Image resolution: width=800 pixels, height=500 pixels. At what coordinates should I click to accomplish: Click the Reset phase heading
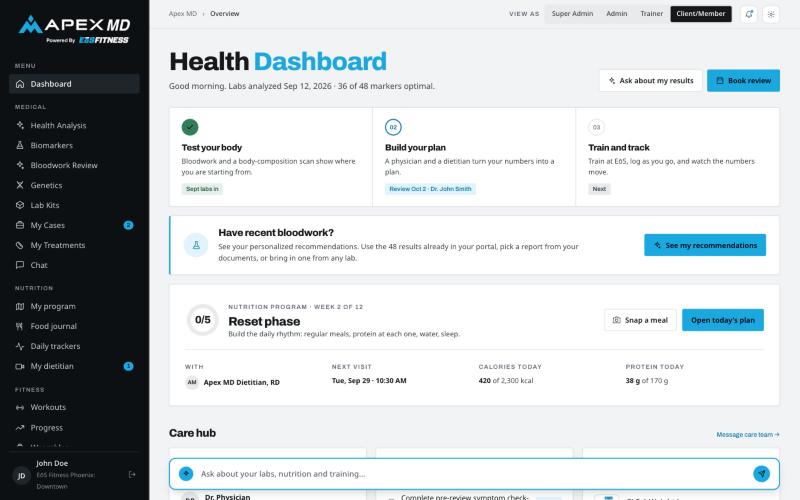[x=264, y=321]
